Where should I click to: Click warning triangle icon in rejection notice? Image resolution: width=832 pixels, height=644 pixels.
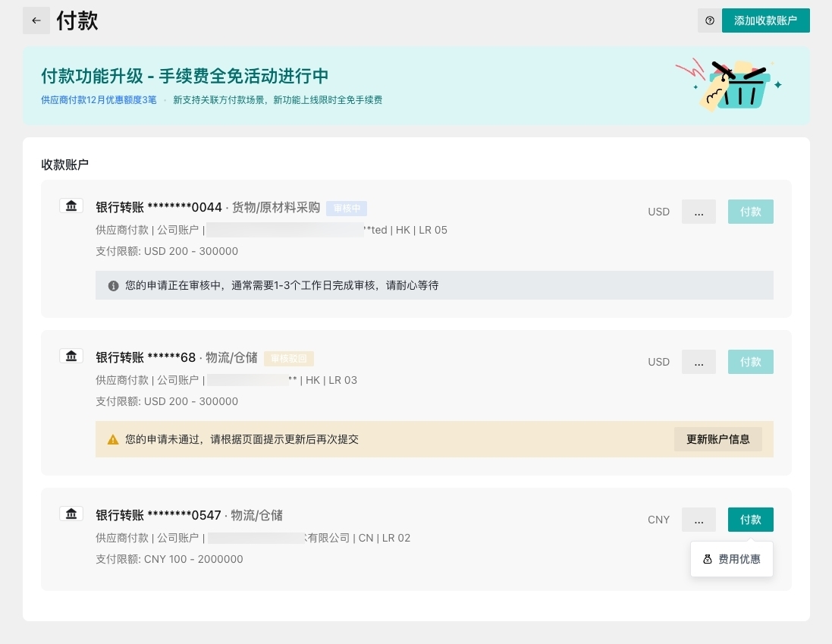tap(113, 439)
